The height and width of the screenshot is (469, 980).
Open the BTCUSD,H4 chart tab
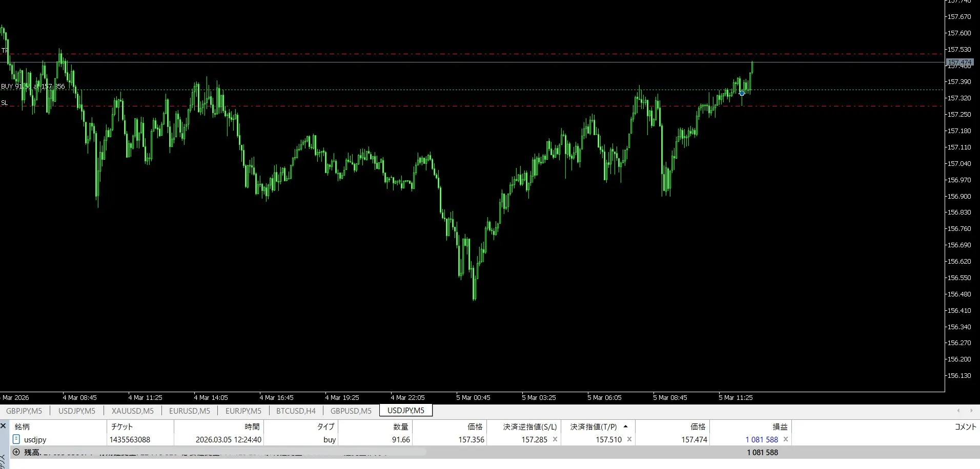pos(296,411)
